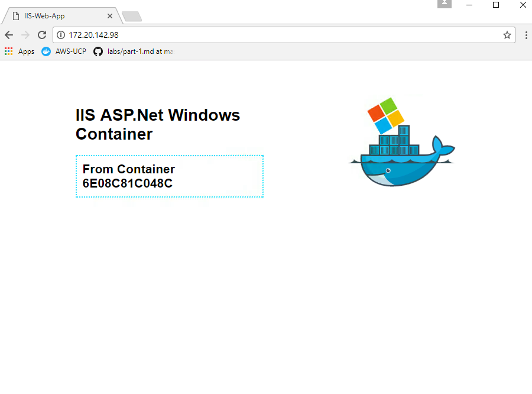
Task: Open the AWS-UCP bookmark
Action: tap(64, 51)
